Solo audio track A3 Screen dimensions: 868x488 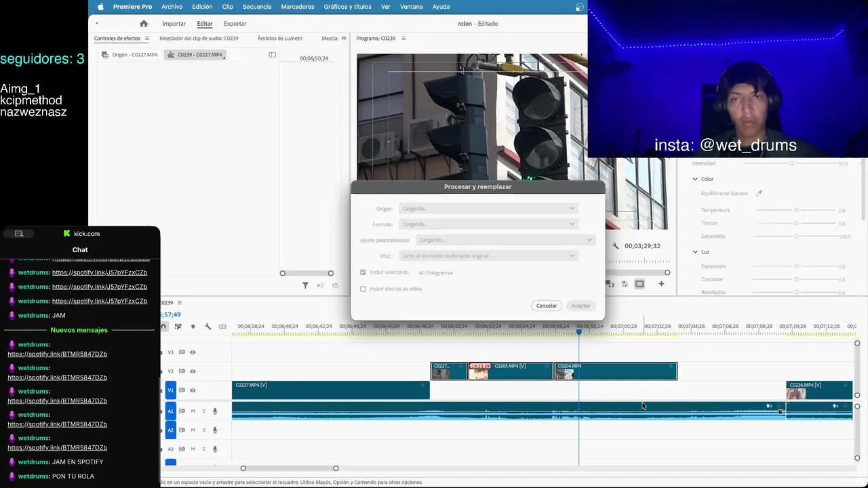pos(203,449)
